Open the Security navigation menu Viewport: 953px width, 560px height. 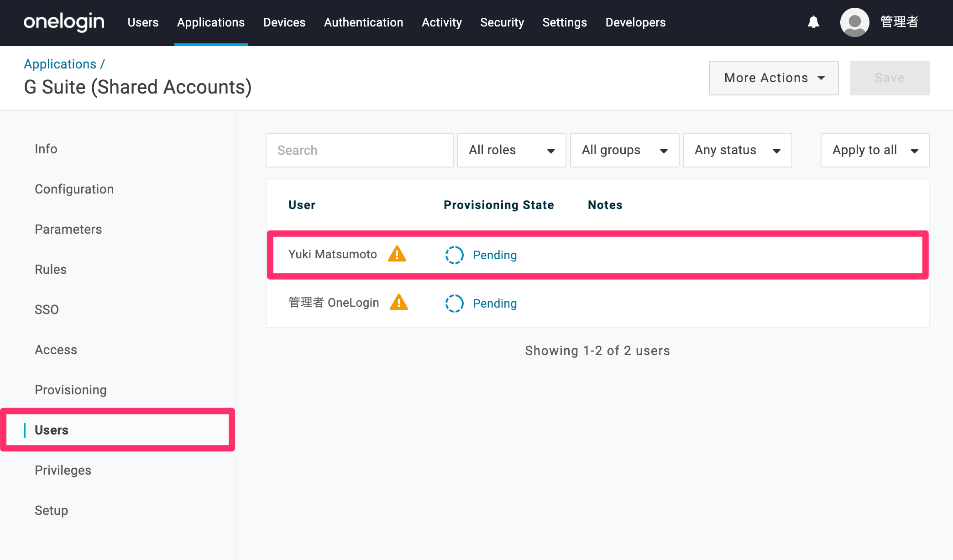502,22
